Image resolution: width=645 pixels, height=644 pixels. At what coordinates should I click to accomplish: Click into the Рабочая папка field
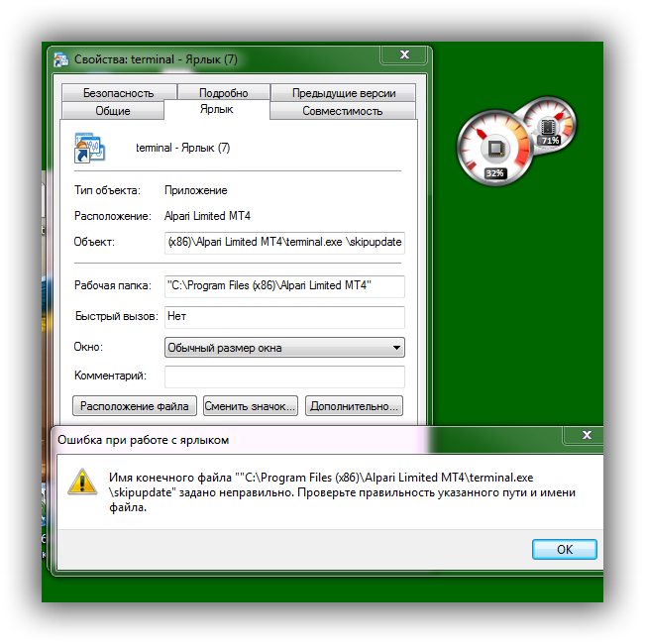click(284, 286)
